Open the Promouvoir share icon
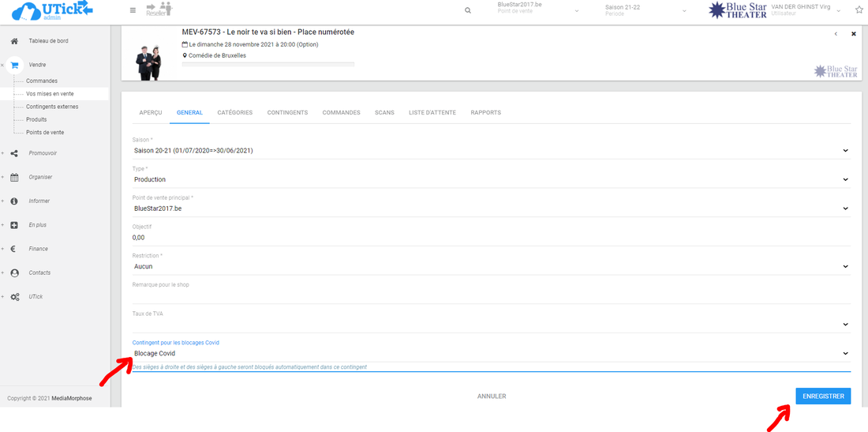Viewport: 868px width, 432px height. coord(14,153)
